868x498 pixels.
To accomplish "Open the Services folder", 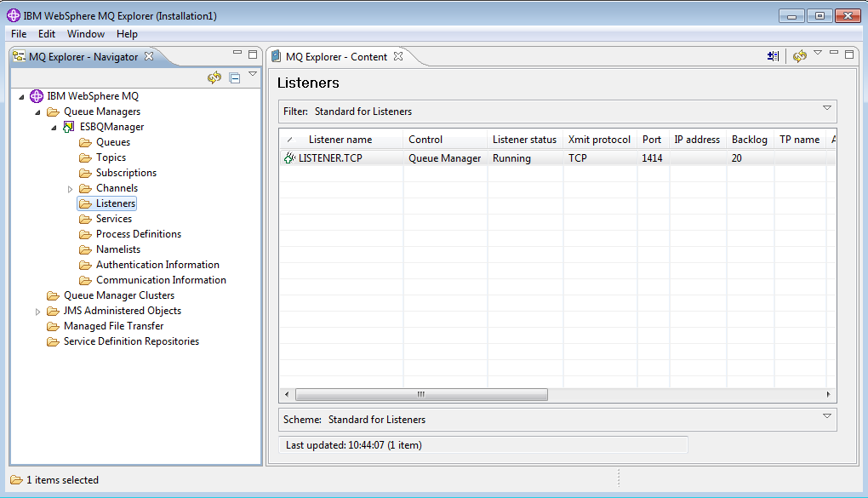I will pos(113,219).
